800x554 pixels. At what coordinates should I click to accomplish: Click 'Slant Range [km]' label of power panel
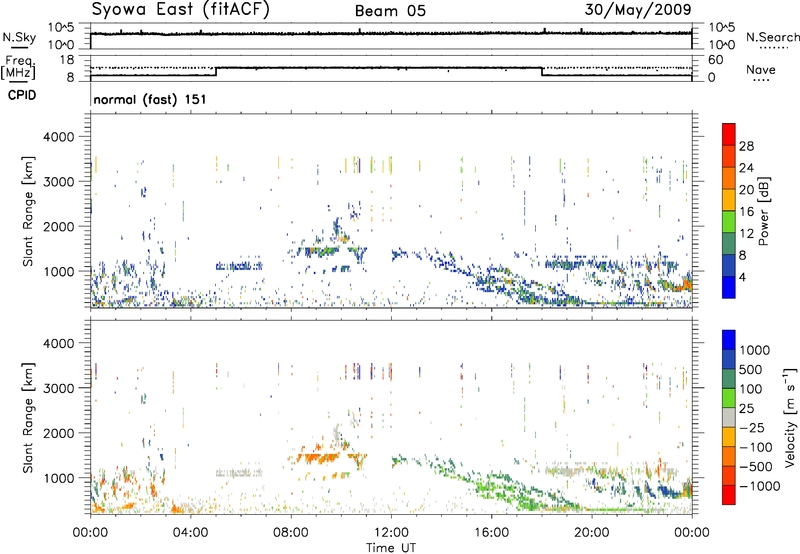coord(28,211)
